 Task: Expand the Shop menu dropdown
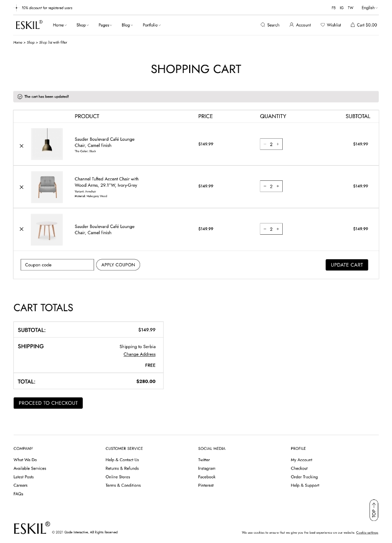tap(82, 25)
